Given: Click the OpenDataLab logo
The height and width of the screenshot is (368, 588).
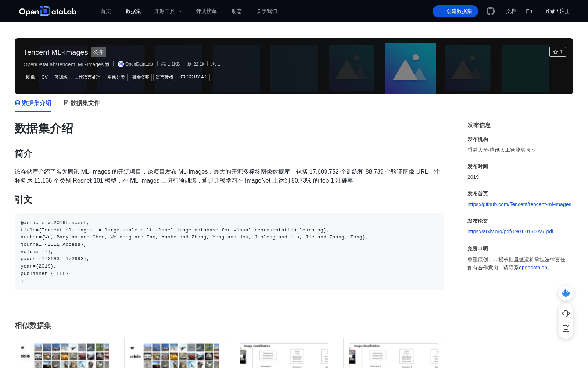Looking at the screenshot, I should click(x=48, y=11).
